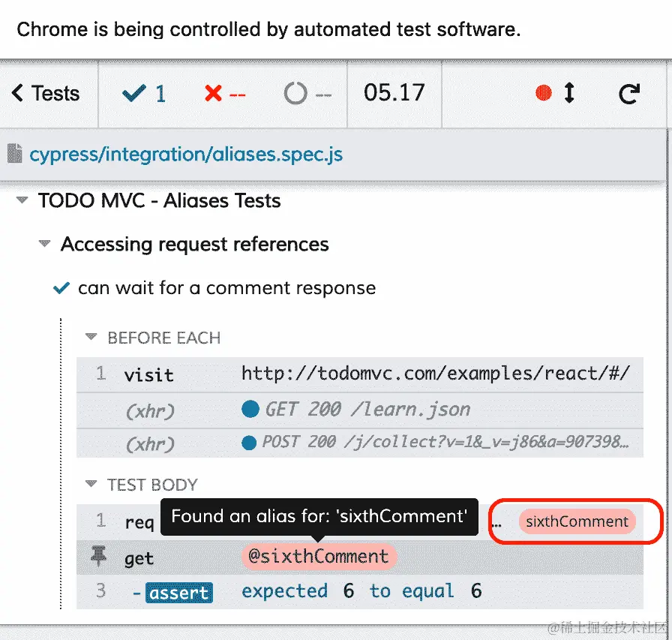
Task: Click the GET 200 /learn.json xhr entry
Action: [360, 410]
